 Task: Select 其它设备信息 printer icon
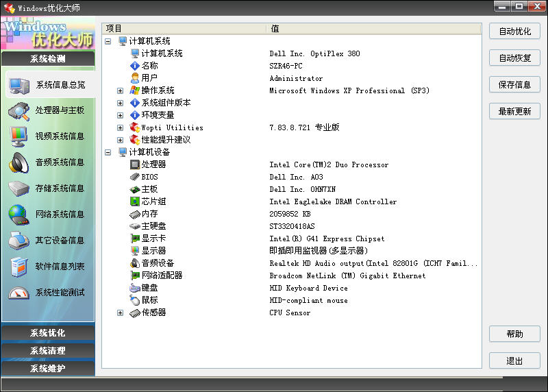18,241
